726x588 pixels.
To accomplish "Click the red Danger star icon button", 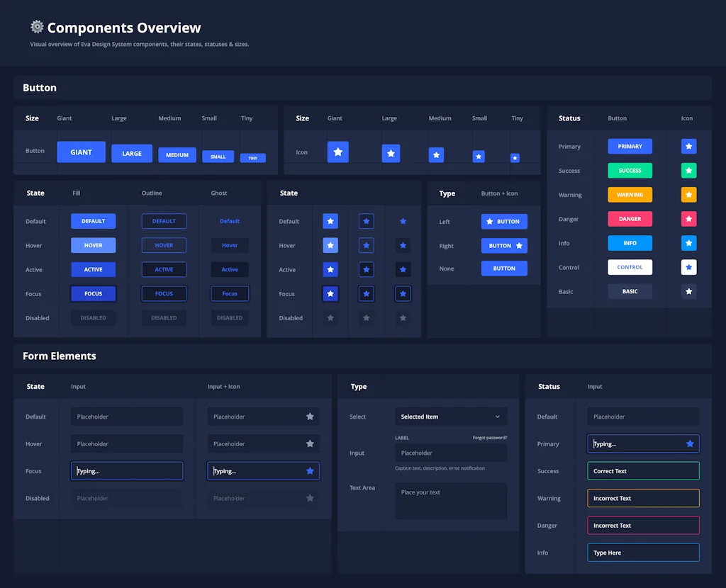I will pyautogui.click(x=688, y=219).
